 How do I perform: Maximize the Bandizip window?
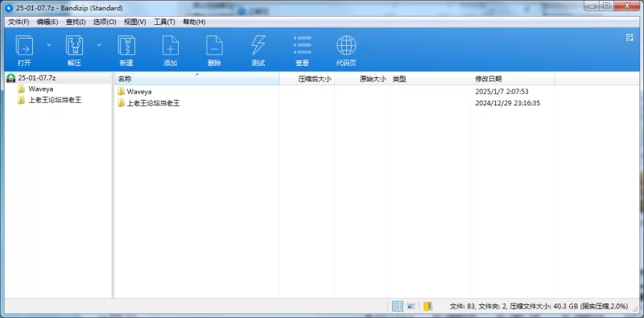click(607, 5)
